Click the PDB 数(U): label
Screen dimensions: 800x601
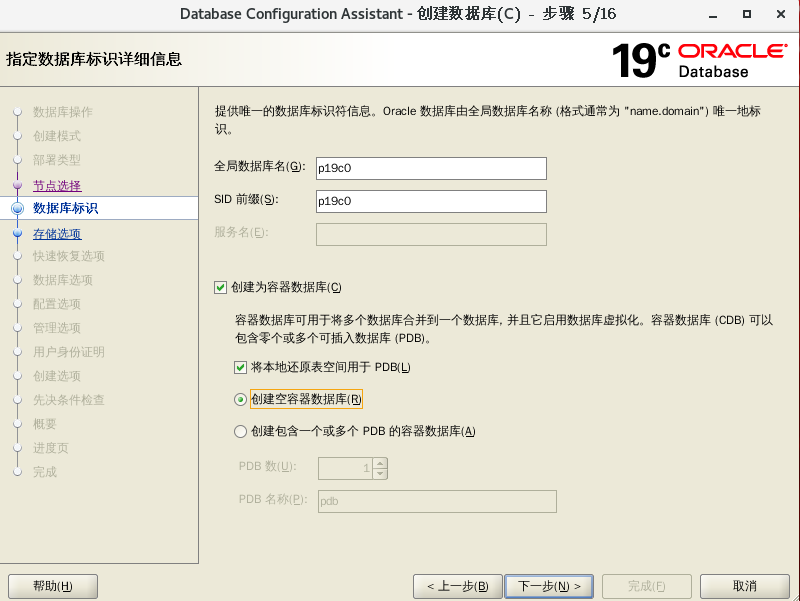pos(267,466)
